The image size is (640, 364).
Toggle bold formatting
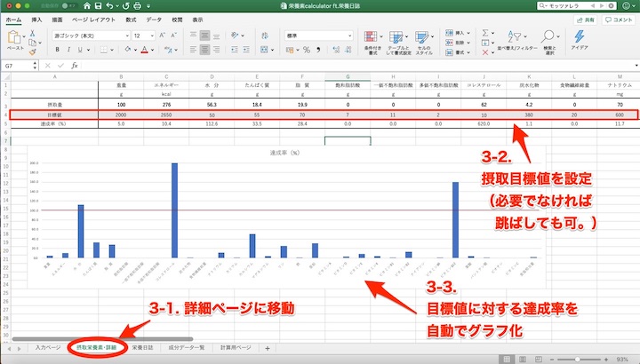(57, 50)
